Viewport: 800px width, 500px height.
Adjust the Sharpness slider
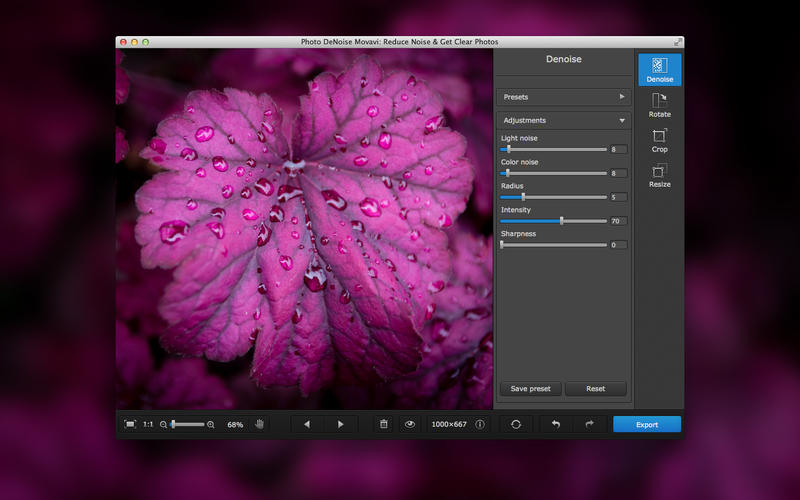point(554,245)
